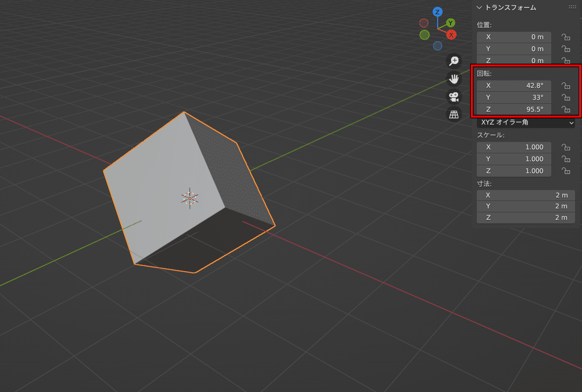Edit the Rotation Z value showing 95.5°

point(514,109)
